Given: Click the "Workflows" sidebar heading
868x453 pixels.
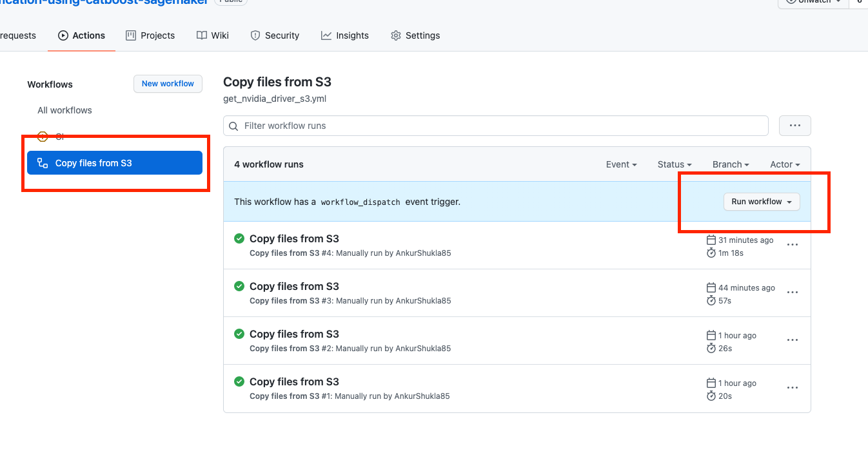Looking at the screenshot, I should click(50, 84).
